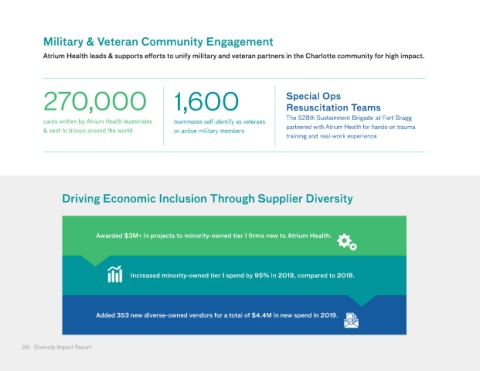Click the 528th Sustainment Brigade description text
Viewport: 480px width, 371px height.
(x=351, y=127)
